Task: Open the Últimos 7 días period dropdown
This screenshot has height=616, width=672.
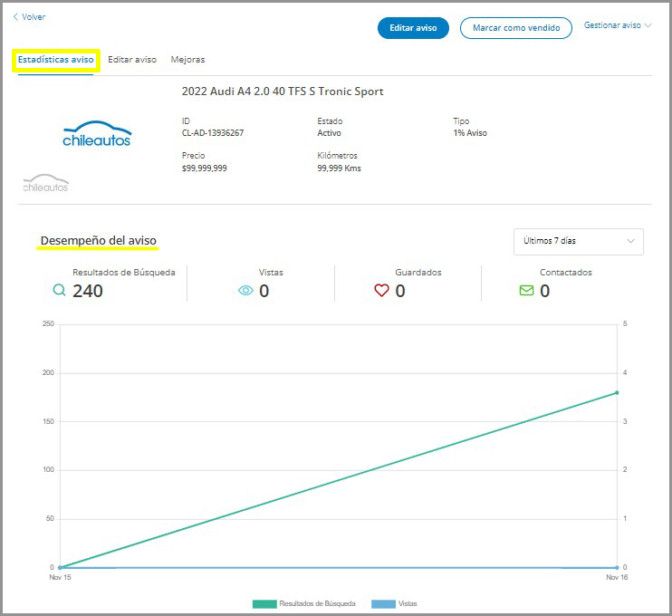Action: tap(578, 241)
